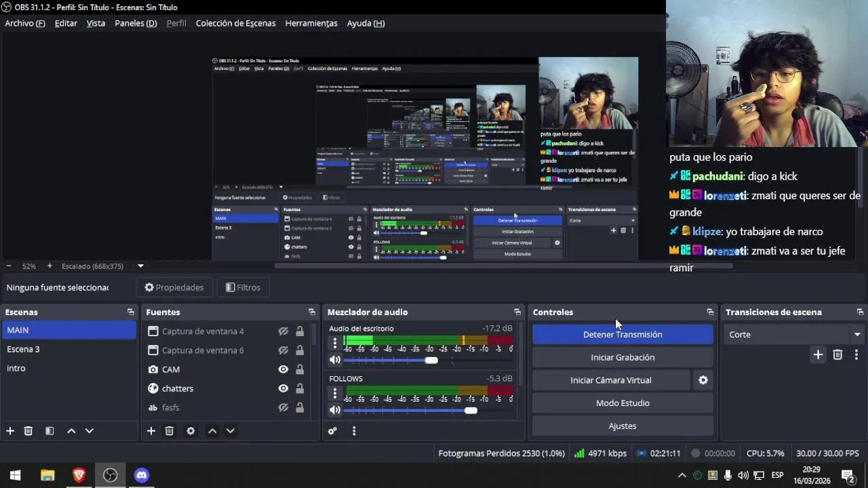Open advanced audio properties gears icon

pyautogui.click(x=332, y=431)
